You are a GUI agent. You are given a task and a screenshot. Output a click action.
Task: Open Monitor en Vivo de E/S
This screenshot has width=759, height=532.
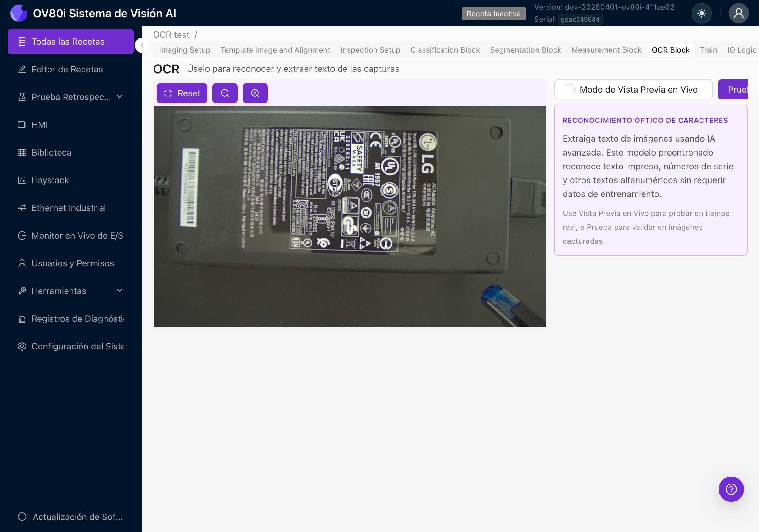pos(77,235)
